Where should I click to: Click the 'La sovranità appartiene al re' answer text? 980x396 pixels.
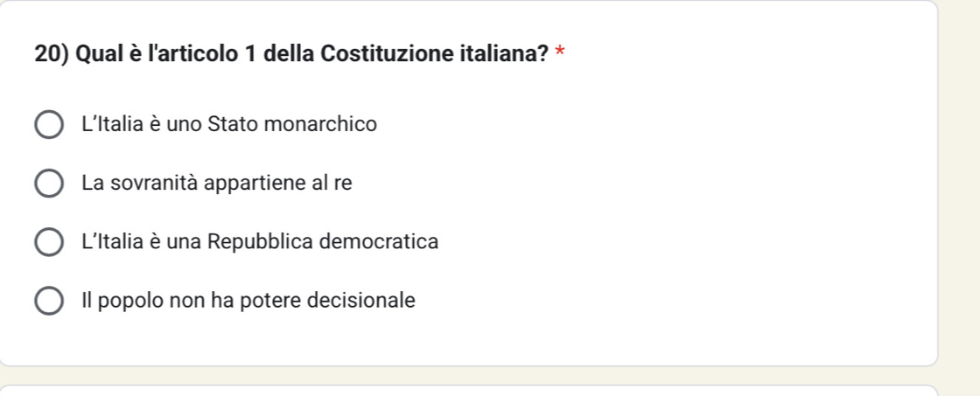(x=217, y=184)
